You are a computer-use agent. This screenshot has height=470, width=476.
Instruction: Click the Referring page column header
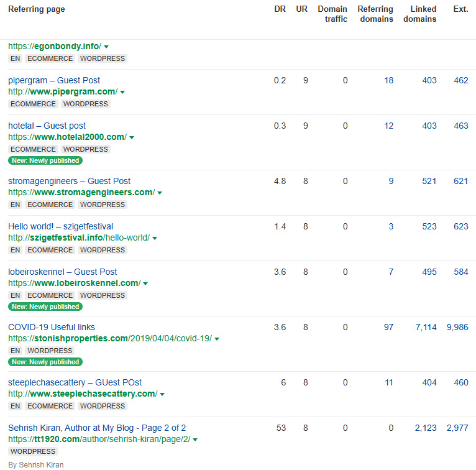(37, 9)
